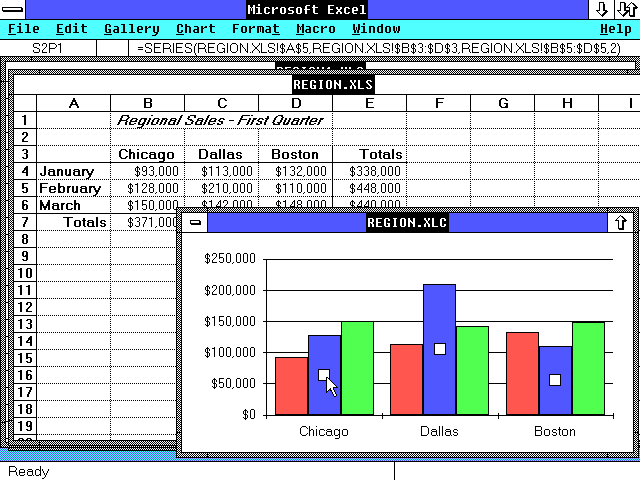Select row 7 header in REGION.XLS
Image resolution: width=640 pixels, height=480 pixels.
[25, 222]
